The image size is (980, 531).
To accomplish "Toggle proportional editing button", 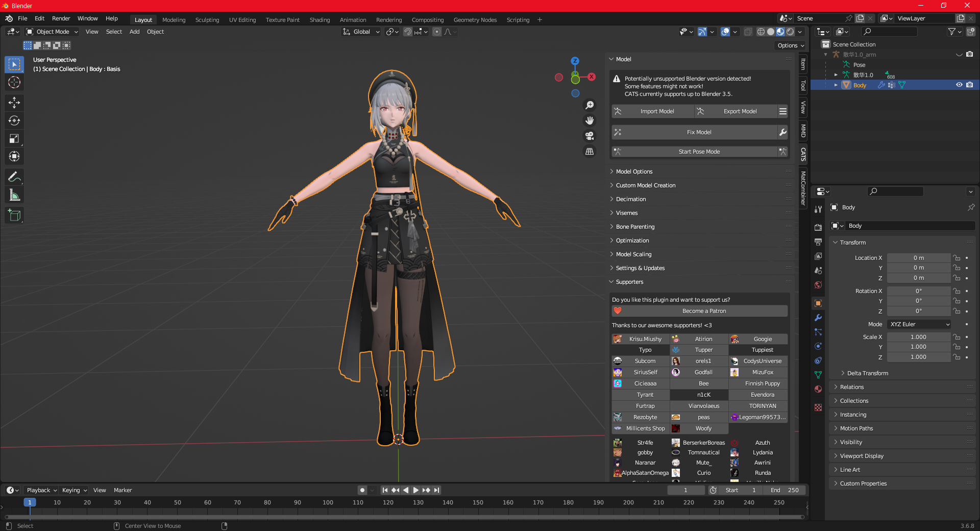I will [x=437, y=32].
